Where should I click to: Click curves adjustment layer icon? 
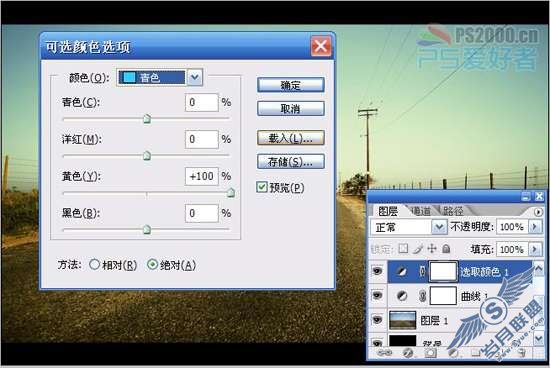point(402,296)
